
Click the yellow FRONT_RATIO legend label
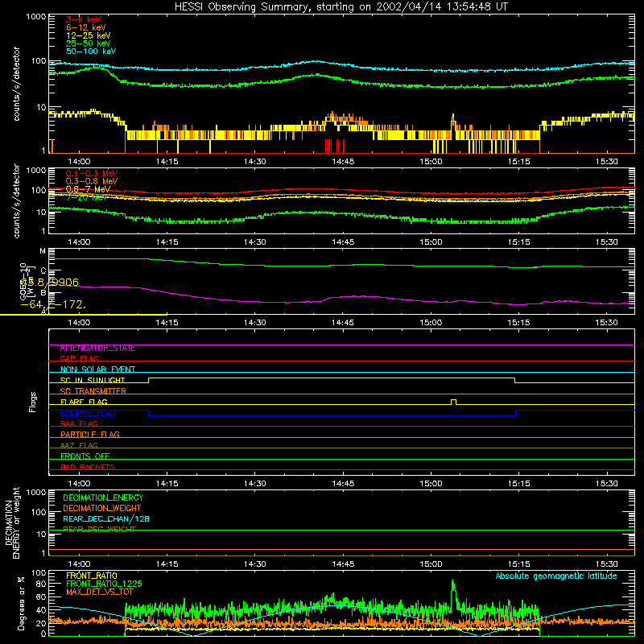pyautogui.click(x=92, y=576)
